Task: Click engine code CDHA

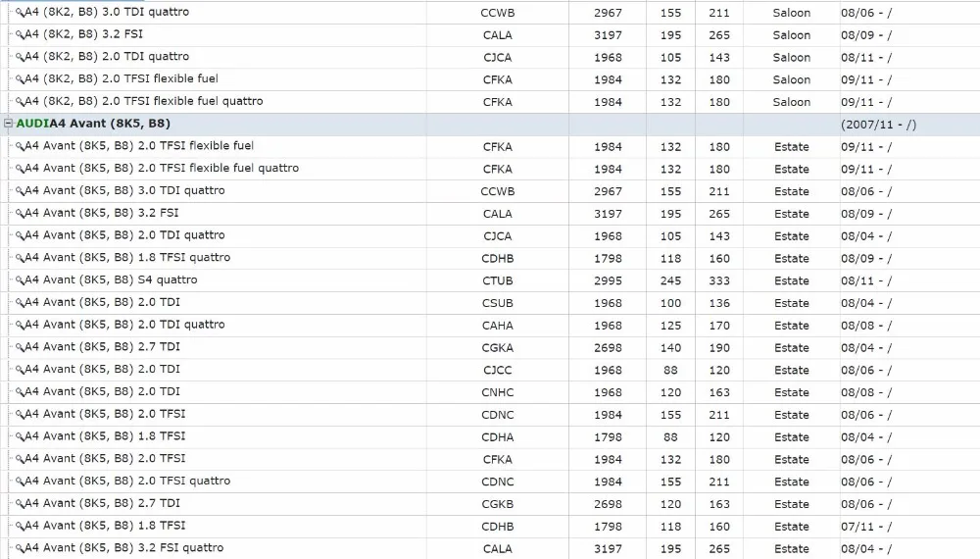Action: (x=498, y=437)
